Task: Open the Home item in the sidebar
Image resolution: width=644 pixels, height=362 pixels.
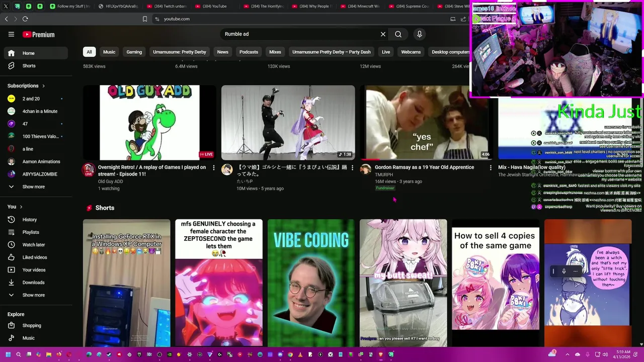Action: coord(36,53)
